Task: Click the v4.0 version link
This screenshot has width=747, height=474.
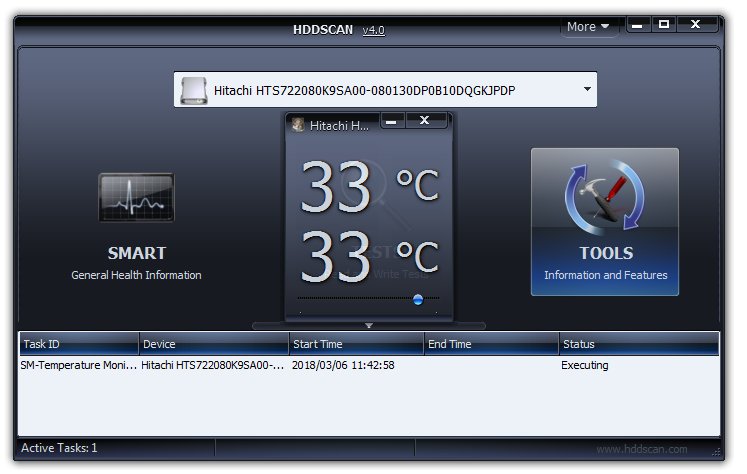Action: (373, 30)
